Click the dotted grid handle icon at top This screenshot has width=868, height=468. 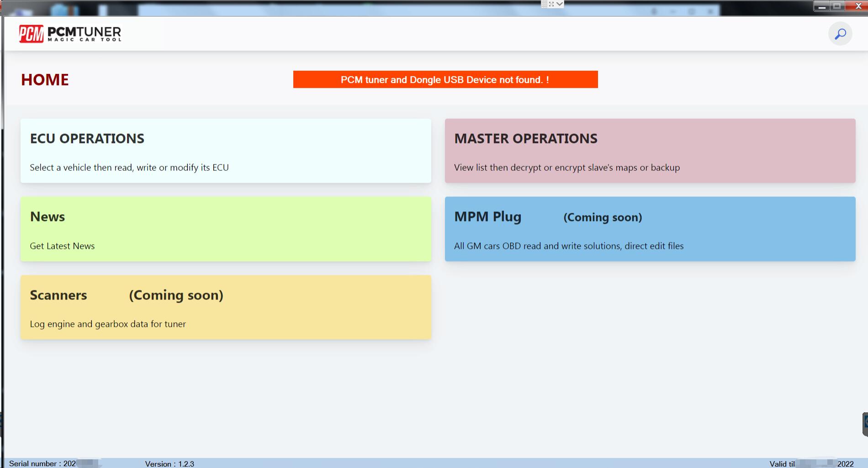click(x=544, y=4)
